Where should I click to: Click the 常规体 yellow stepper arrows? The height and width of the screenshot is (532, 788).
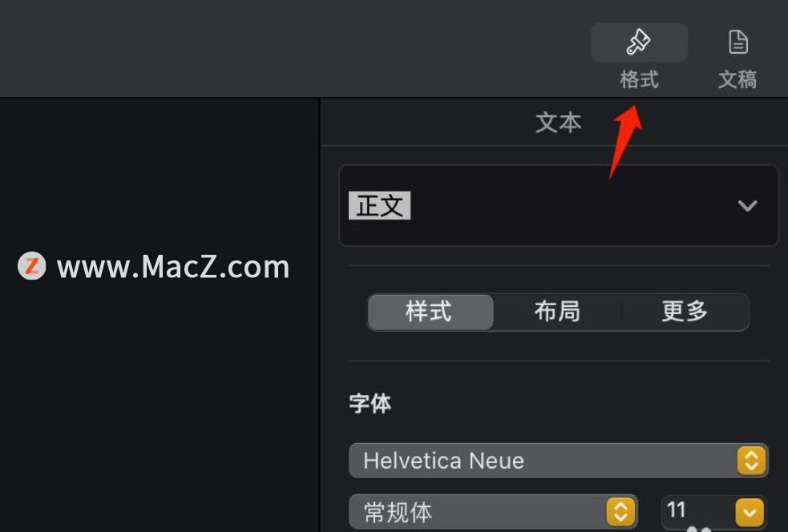tap(620, 512)
